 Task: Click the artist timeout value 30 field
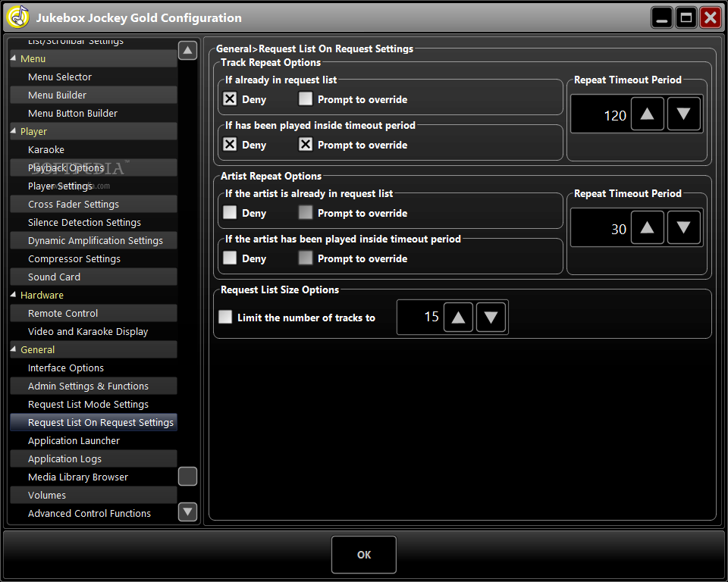tap(601, 228)
